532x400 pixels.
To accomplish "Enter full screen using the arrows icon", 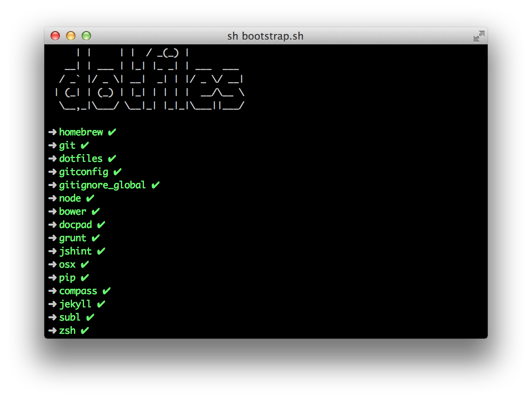I will (x=479, y=36).
